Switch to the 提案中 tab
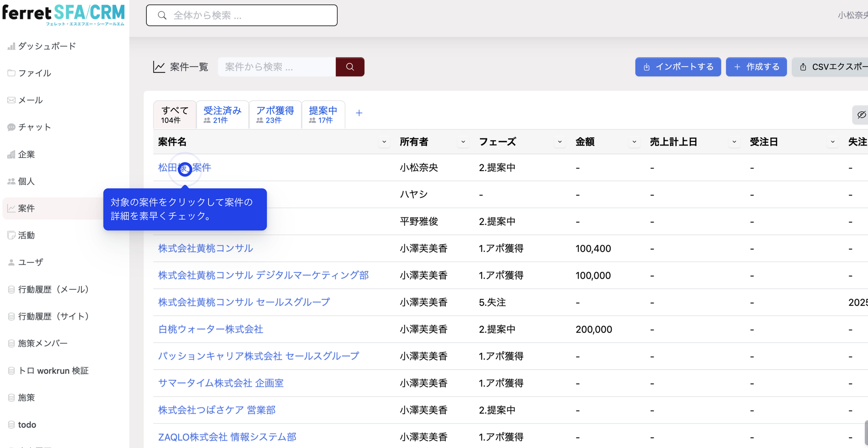This screenshot has height=448, width=868. [x=323, y=115]
